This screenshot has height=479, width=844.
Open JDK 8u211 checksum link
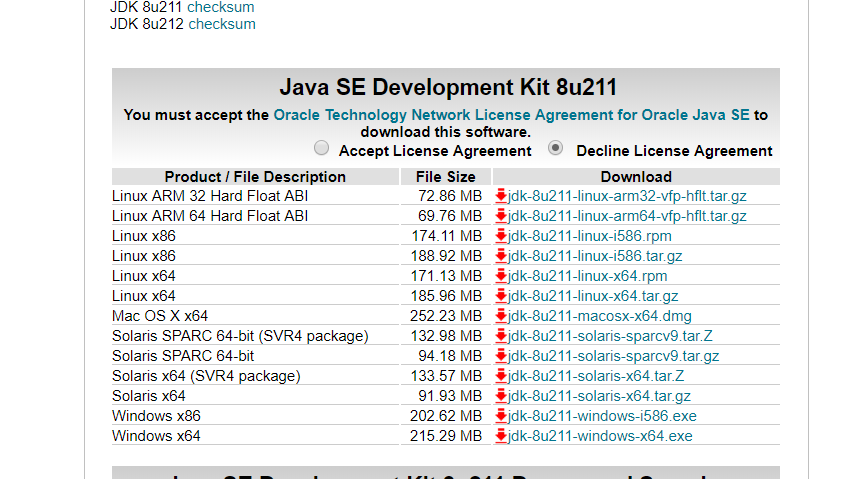click(x=221, y=7)
